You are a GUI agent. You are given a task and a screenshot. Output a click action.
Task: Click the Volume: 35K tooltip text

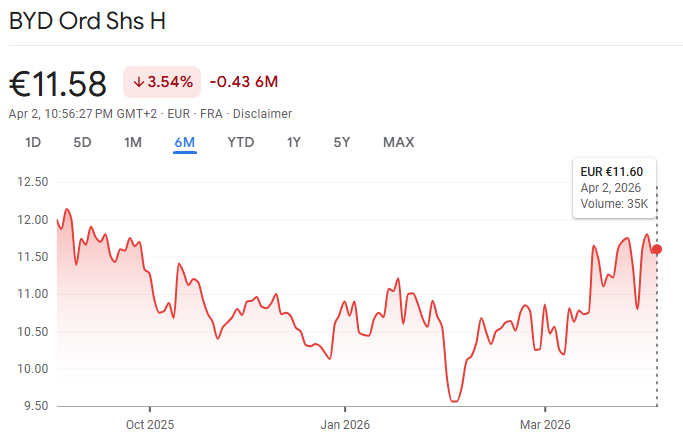tap(614, 203)
